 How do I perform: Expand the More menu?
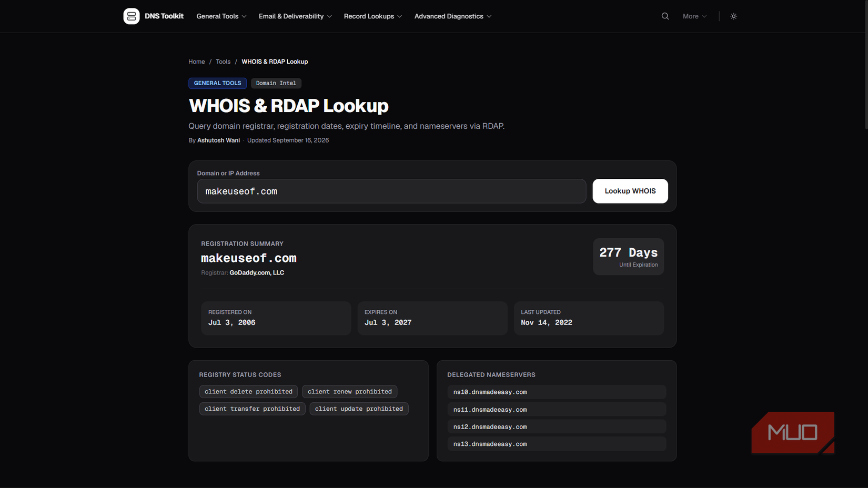pyautogui.click(x=694, y=16)
